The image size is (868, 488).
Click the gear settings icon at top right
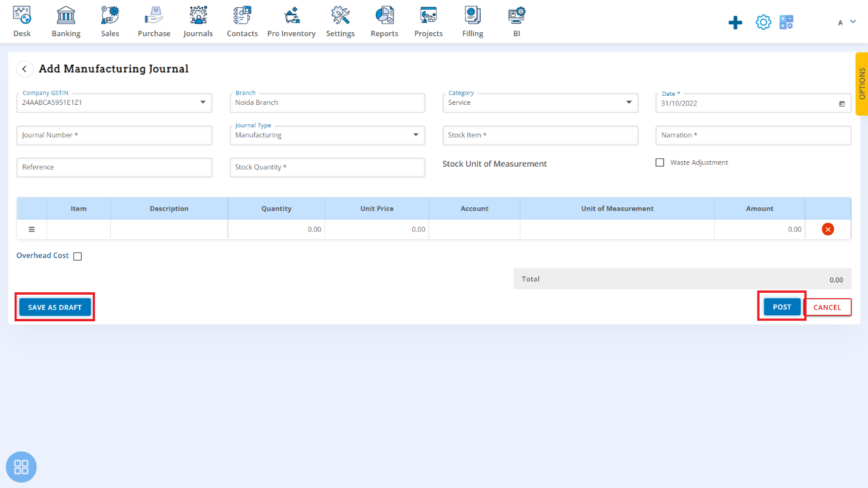[x=763, y=22]
